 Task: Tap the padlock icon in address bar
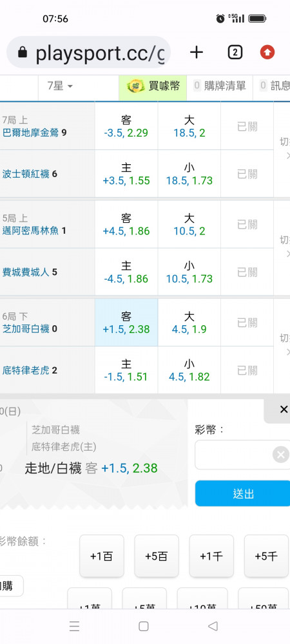pos(23,52)
